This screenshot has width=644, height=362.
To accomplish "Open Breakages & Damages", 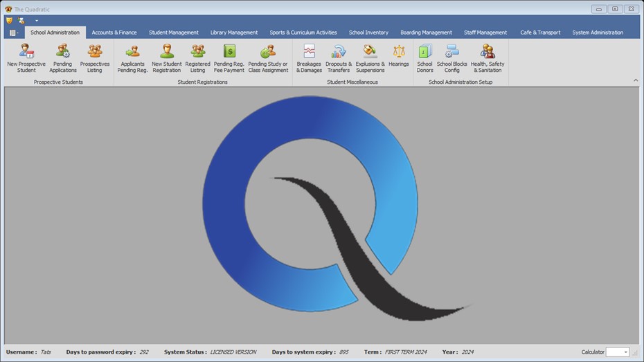I will 309,58.
